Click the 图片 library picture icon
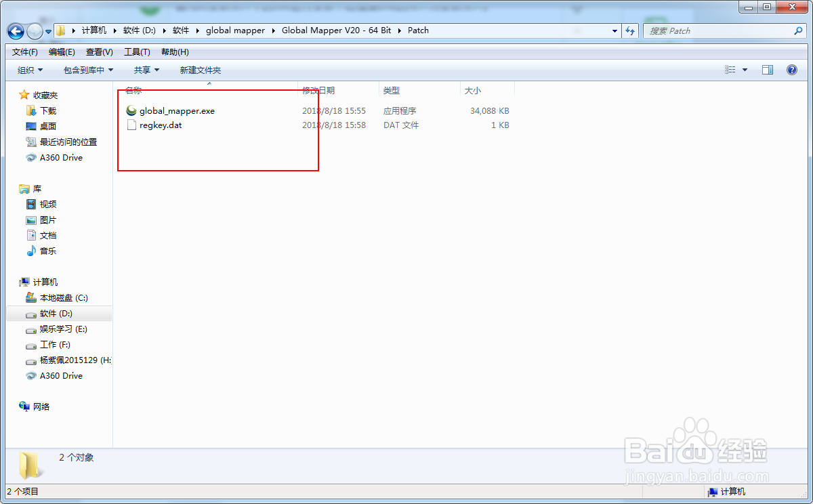This screenshot has height=504, width=813. tap(31, 219)
